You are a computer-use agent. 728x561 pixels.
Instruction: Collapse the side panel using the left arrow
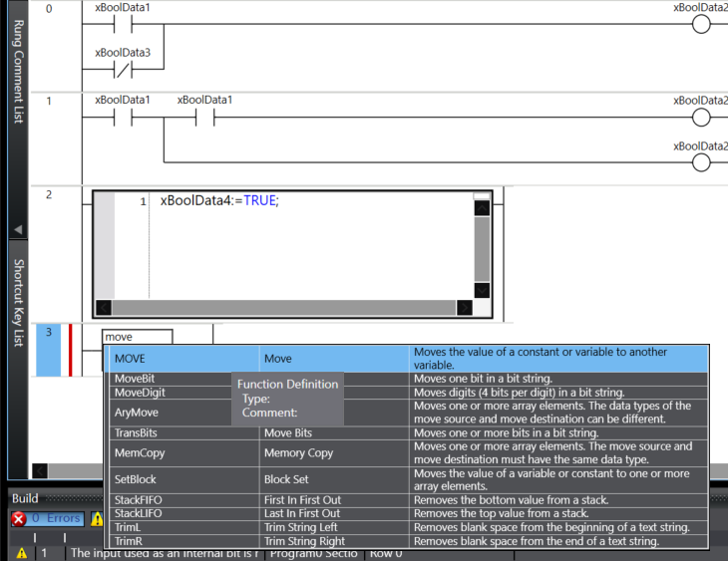click(x=17, y=230)
